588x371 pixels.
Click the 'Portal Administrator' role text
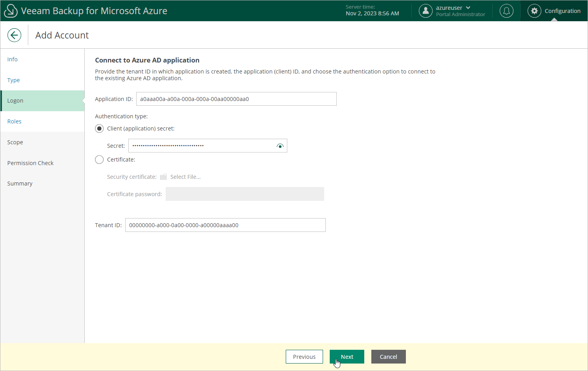pyautogui.click(x=460, y=15)
